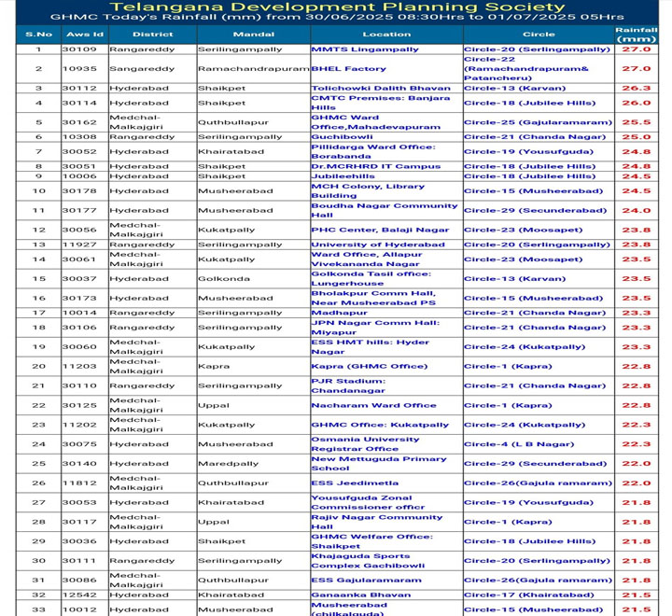Open PJR Stadium: Chandanagar link
This screenshot has width=672, height=616.
(x=348, y=385)
